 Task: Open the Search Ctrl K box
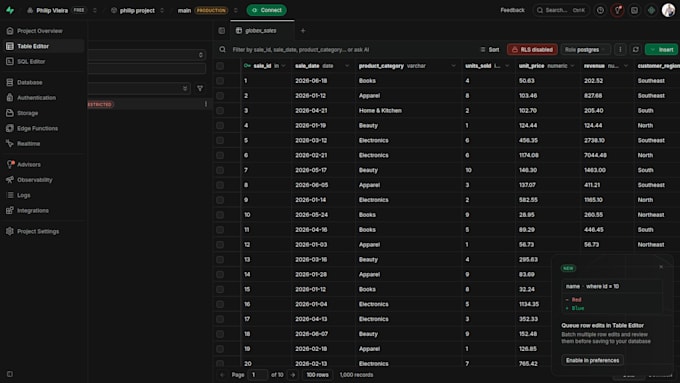coord(560,10)
